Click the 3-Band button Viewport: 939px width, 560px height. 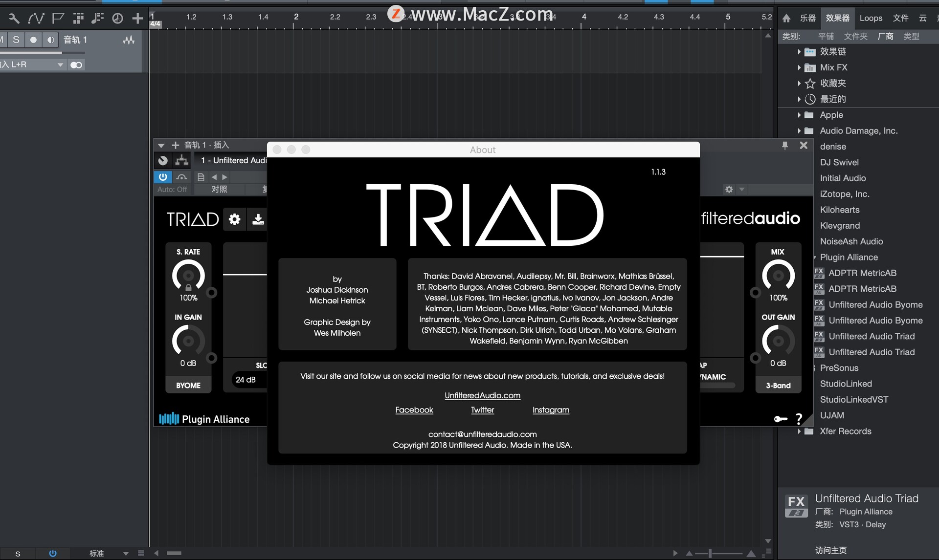[778, 385]
